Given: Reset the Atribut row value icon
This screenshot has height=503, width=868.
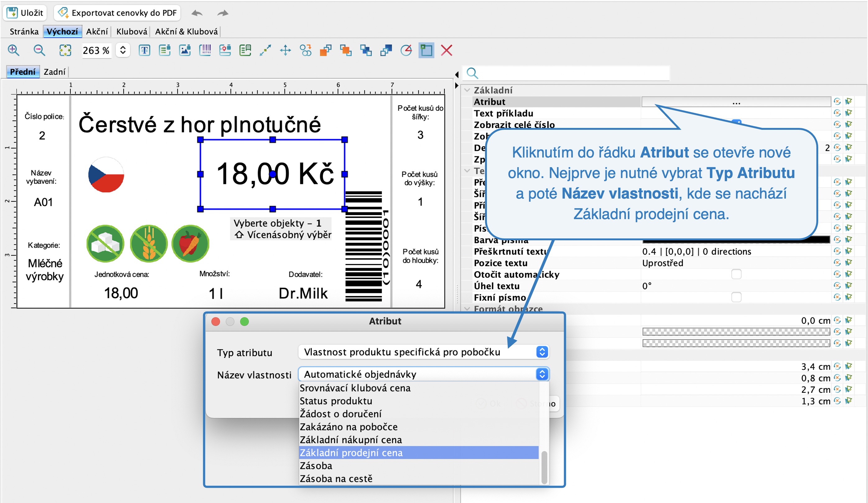Looking at the screenshot, I should (x=837, y=101).
